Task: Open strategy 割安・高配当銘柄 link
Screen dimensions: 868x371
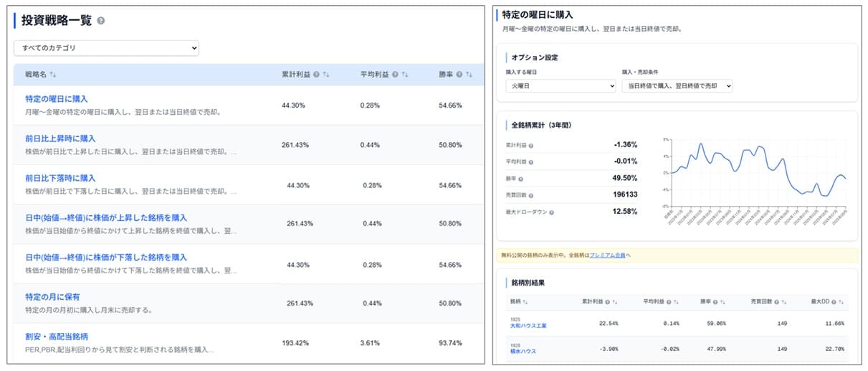Action: 56,336
